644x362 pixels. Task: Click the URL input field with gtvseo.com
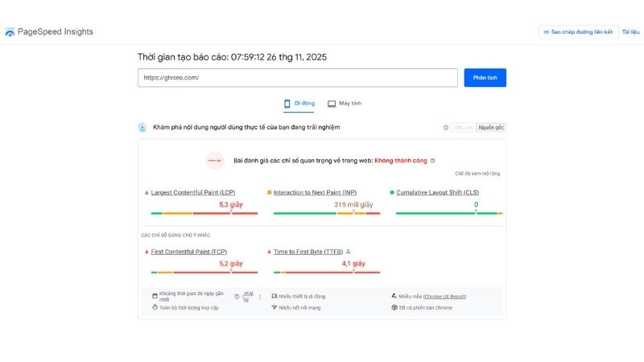click(298, 77)
